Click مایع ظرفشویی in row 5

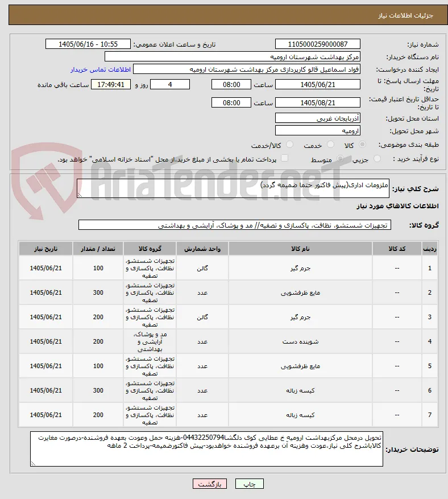point(300,366)
